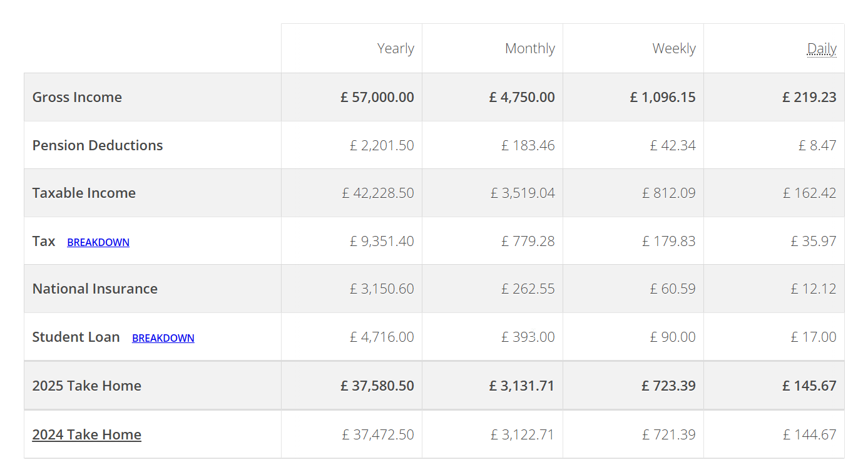Open the Student Loan BREAKDOWN link

[163, 338]
